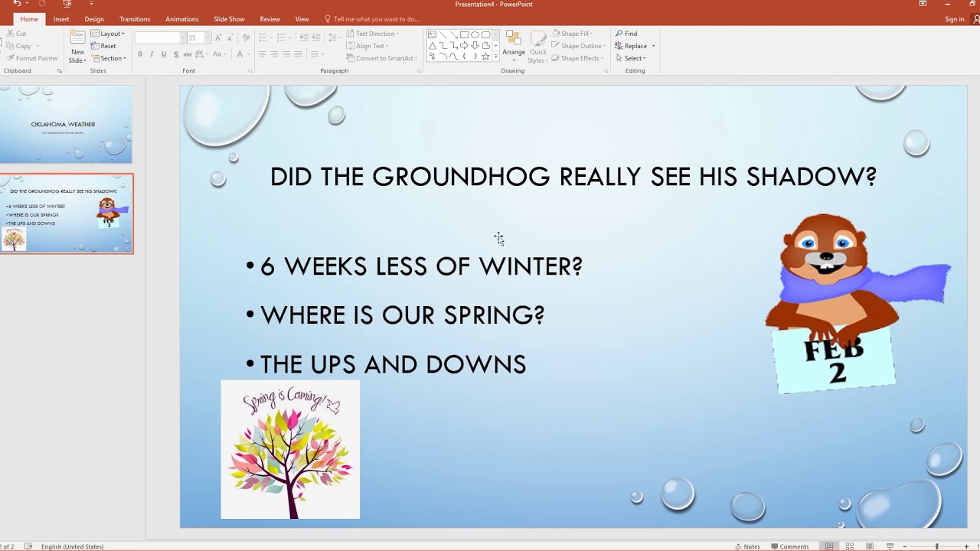Open Quick Styles gallery
The height and width of the screenshot is (551, 980).
tap(538, 47)
